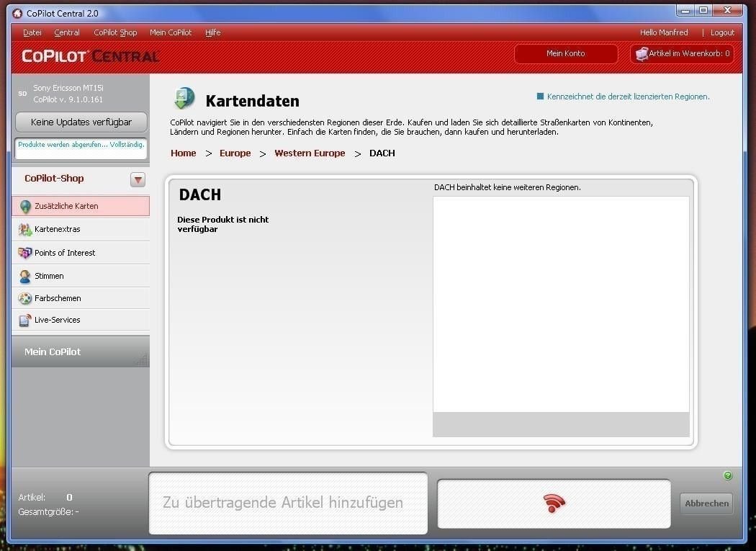The height and width of the screenshot is (551, 756).
Task: Click Zu übertragende Artikel hinzufügen area
Action: (288, 503)
